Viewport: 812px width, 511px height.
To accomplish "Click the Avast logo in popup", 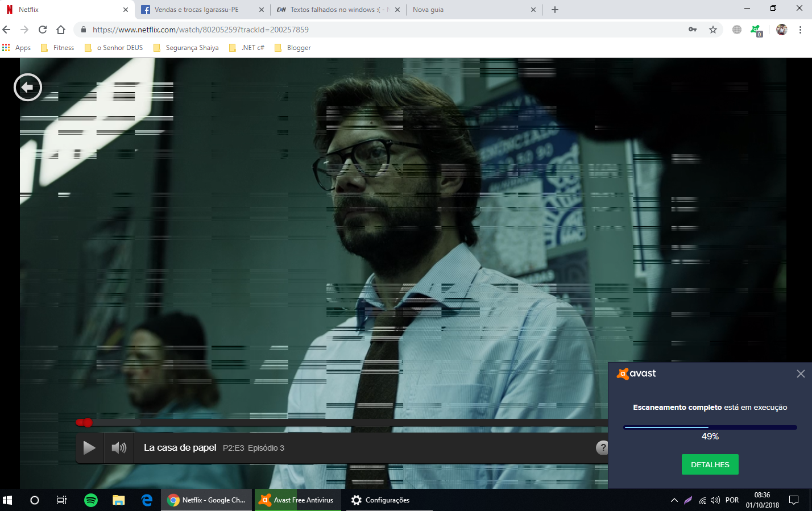I will [636, 373].
